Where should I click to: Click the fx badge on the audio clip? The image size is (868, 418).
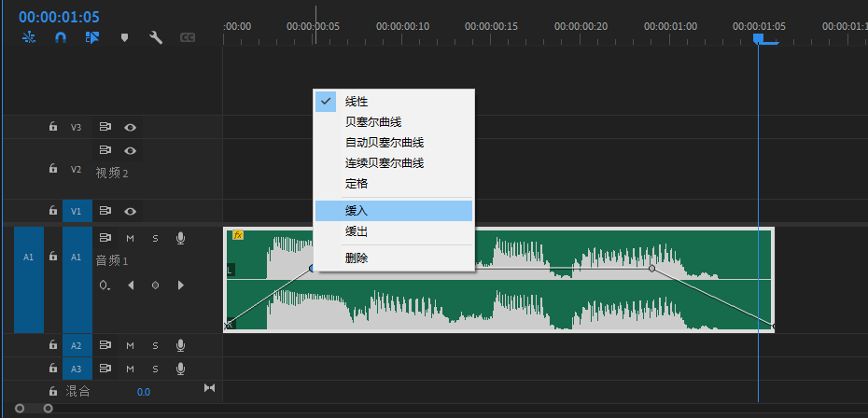click(238, 235)
